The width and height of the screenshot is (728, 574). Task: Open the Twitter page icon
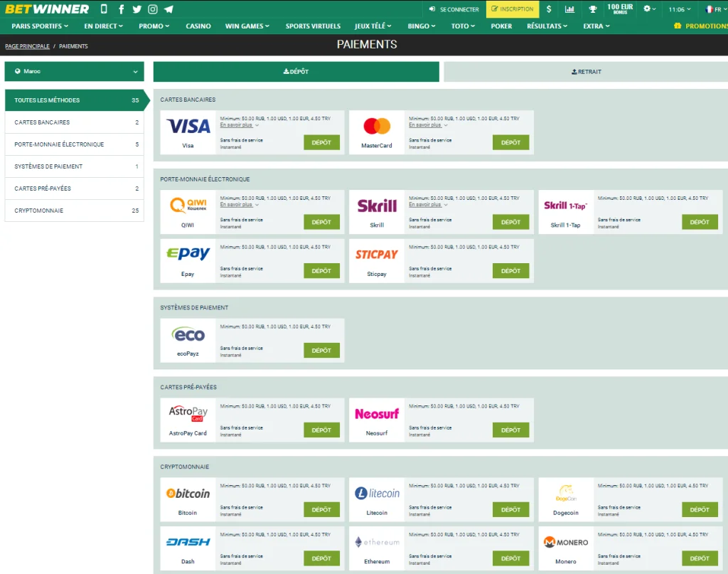click(137, 9)
